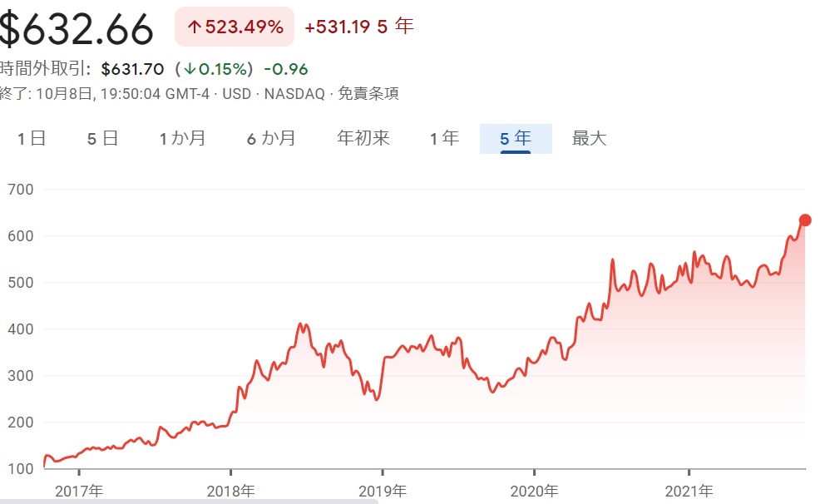The image size is (820, 504).
Task: Click the +531.19 5年 change text
Action: 358,27
